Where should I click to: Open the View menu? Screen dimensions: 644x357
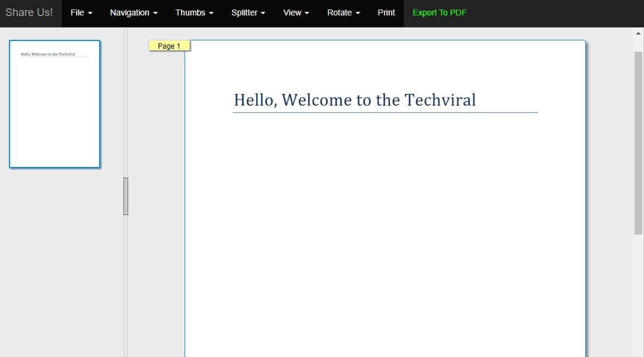[x=296, y=12]
